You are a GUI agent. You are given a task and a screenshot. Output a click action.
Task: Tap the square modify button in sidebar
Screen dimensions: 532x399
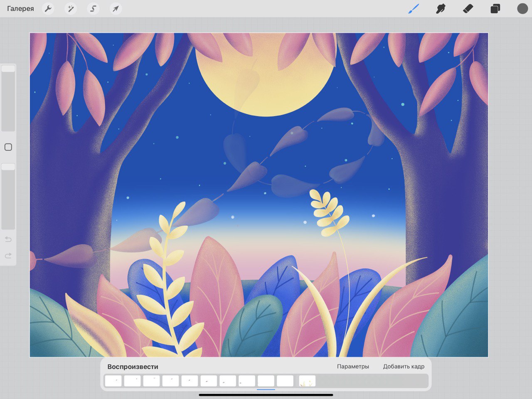point(8,147)
